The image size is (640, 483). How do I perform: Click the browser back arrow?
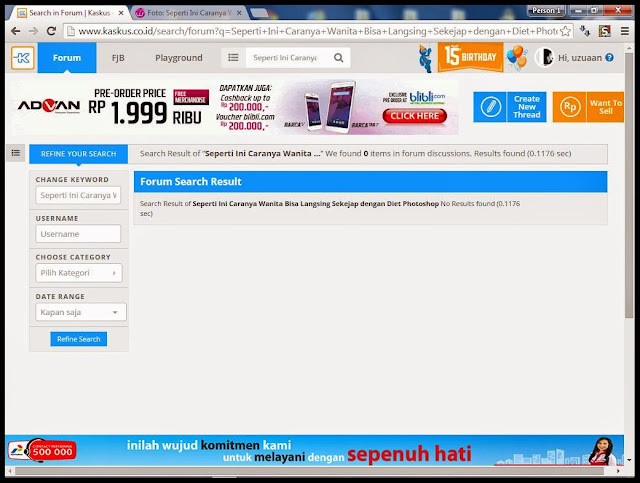pyautogui.click(x=16, y=31)
